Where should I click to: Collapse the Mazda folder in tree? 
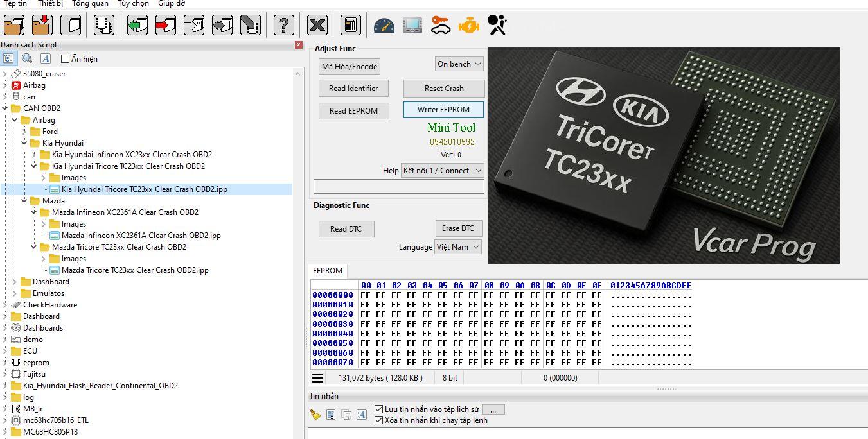[24, 201]
